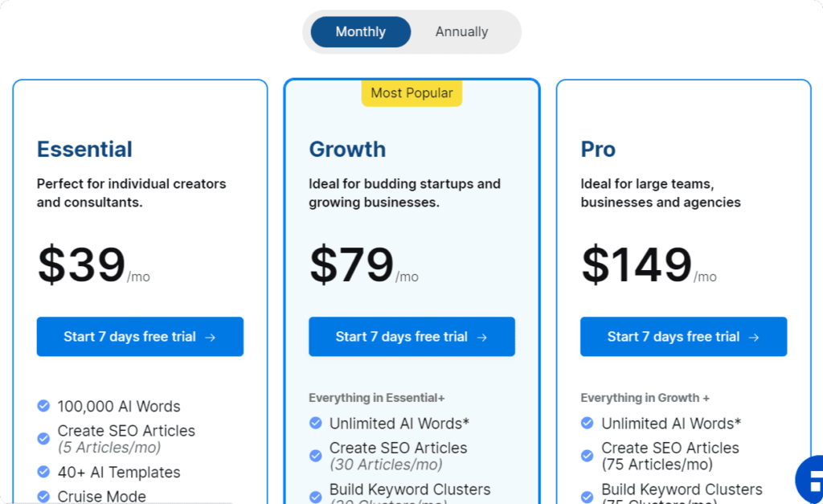Switch billing to Annually
Screen dimensions: 823x504
coord(461,32)
